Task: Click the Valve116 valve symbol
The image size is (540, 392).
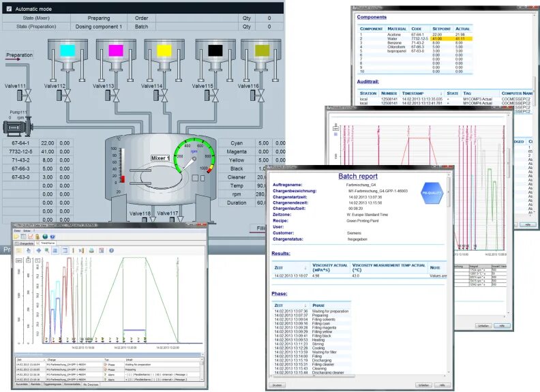Action: coord(258,95)
